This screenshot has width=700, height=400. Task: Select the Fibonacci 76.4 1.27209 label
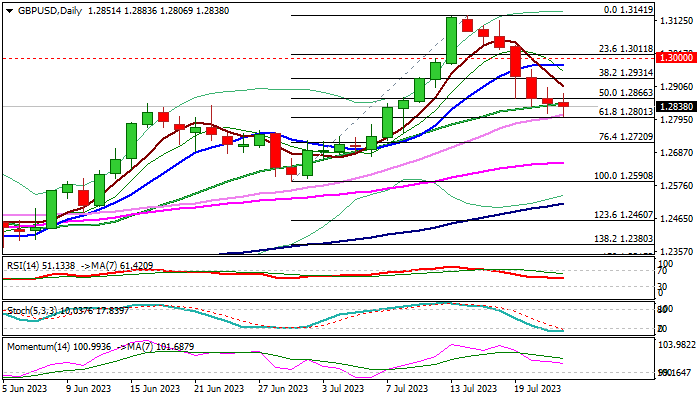(626, 137)
